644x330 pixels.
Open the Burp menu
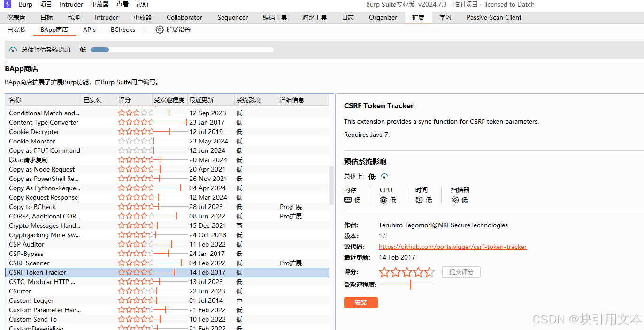tap(26, 5)
